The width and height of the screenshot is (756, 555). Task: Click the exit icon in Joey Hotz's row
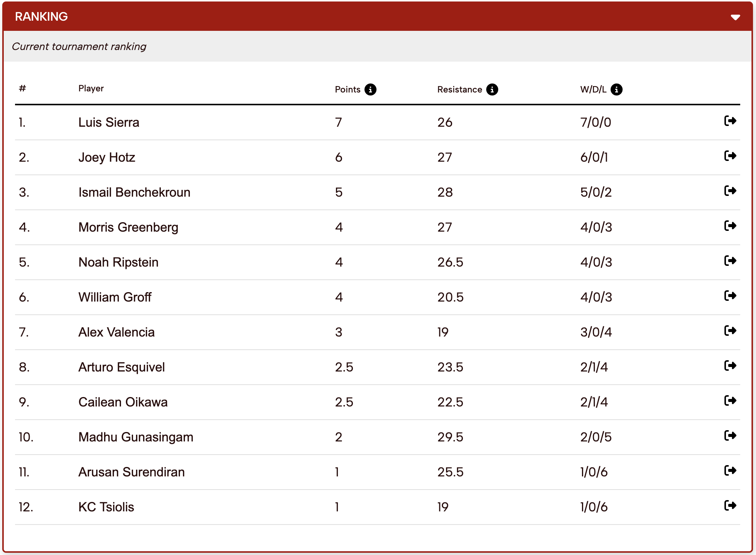click(x=730, y=156)
